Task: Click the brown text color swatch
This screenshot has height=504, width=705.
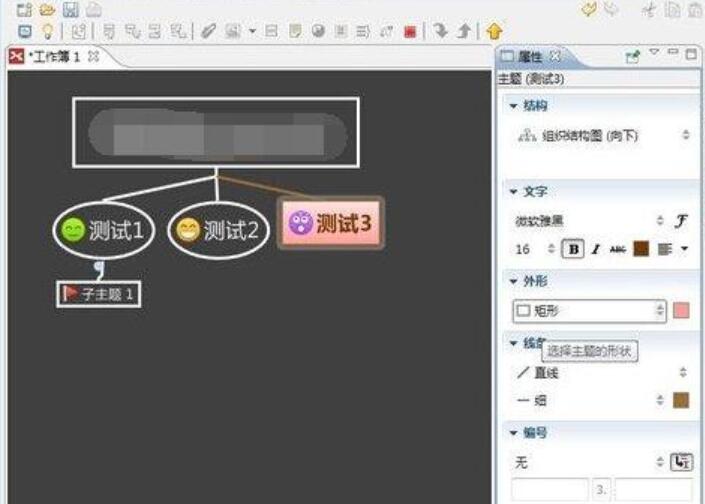Action: (x=641, y=249)
